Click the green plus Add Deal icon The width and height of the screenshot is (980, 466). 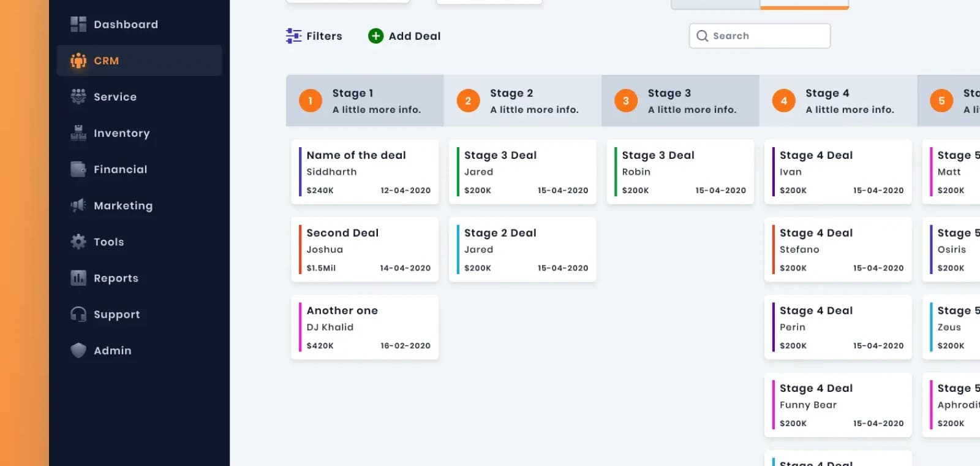pos(375,36)
